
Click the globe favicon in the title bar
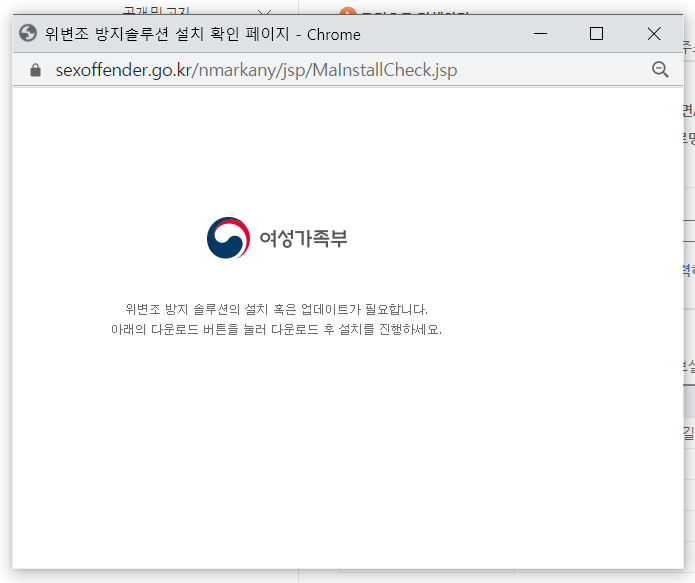click(28, 33)
